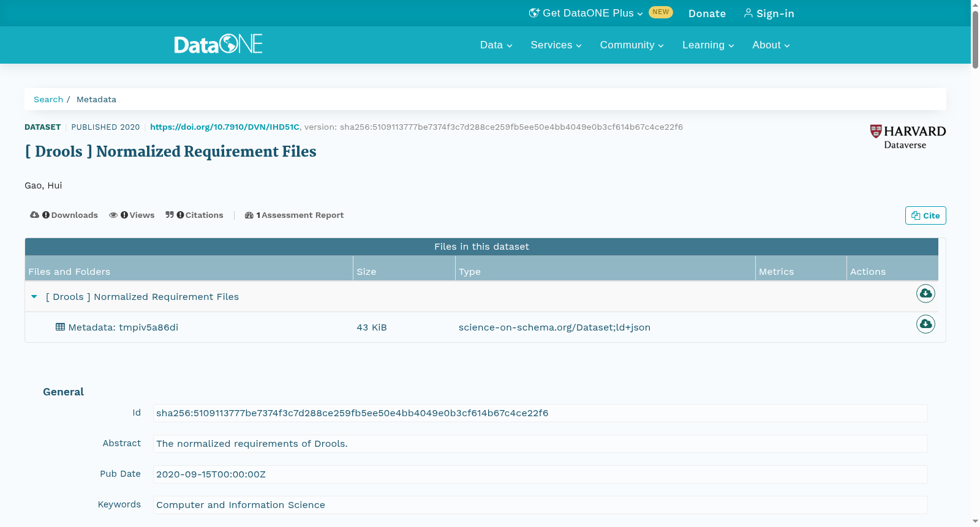The image size is (980, 527).
Task: Click the scrollbar down arrow
Action: point(975,521)
